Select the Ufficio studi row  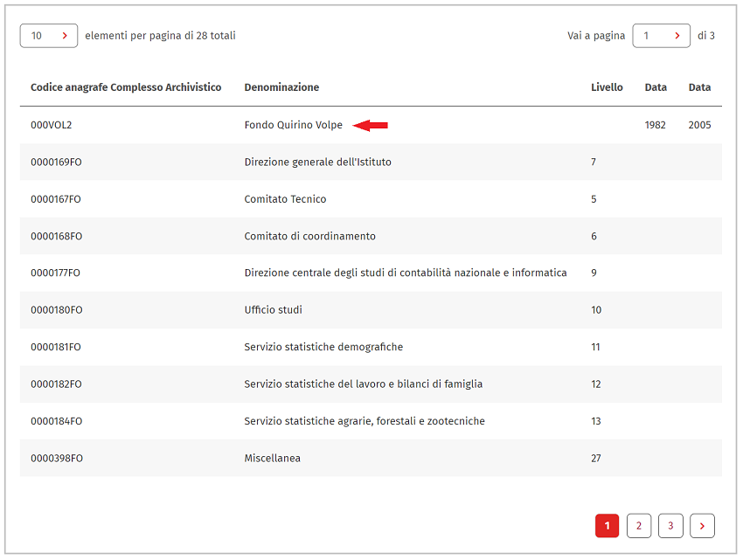click(371, 310)
